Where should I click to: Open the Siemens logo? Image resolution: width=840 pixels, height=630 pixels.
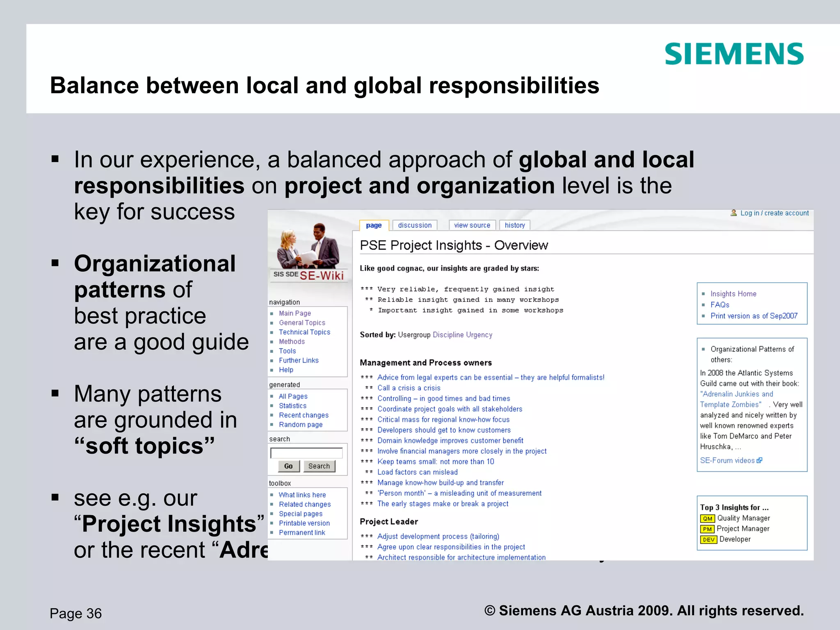tap(734, 54)
